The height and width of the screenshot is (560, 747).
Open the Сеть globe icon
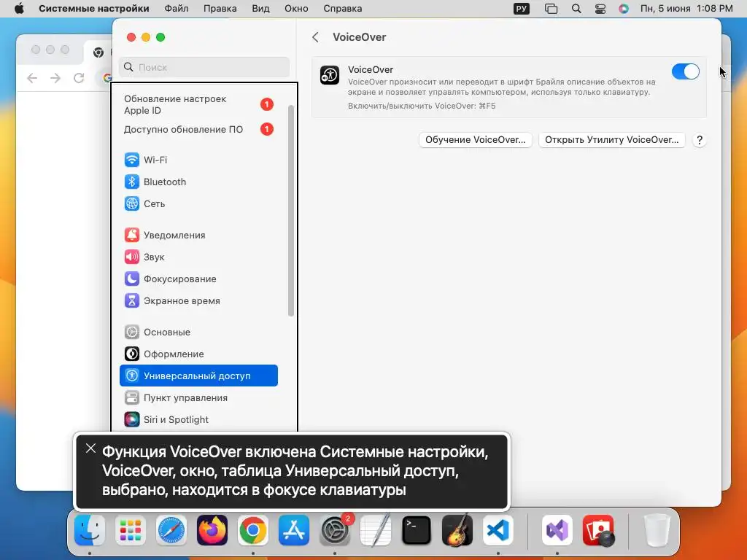click(132, 203)
